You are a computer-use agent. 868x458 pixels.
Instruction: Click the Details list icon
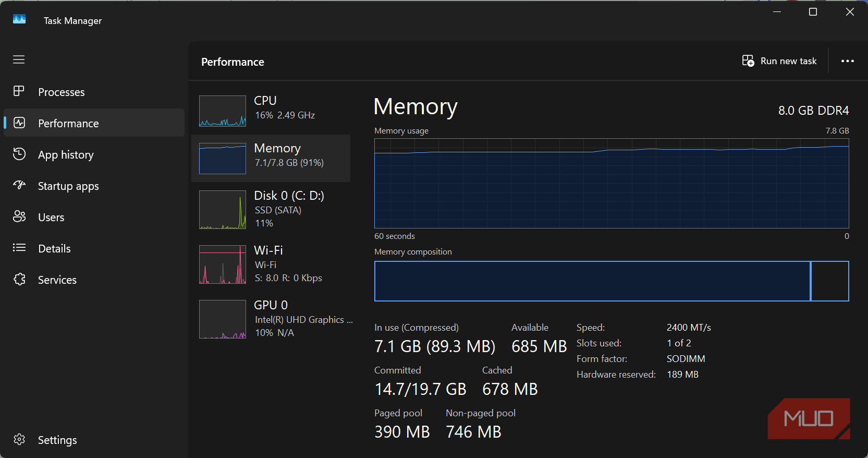tap(19, 248)
